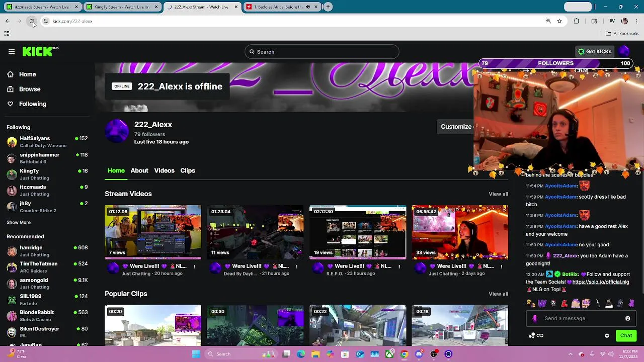The height and width of the screenshot is (362, 644).
Task: Expand following list with Show More
Action: pyautogui.click(x=19, y=222)
